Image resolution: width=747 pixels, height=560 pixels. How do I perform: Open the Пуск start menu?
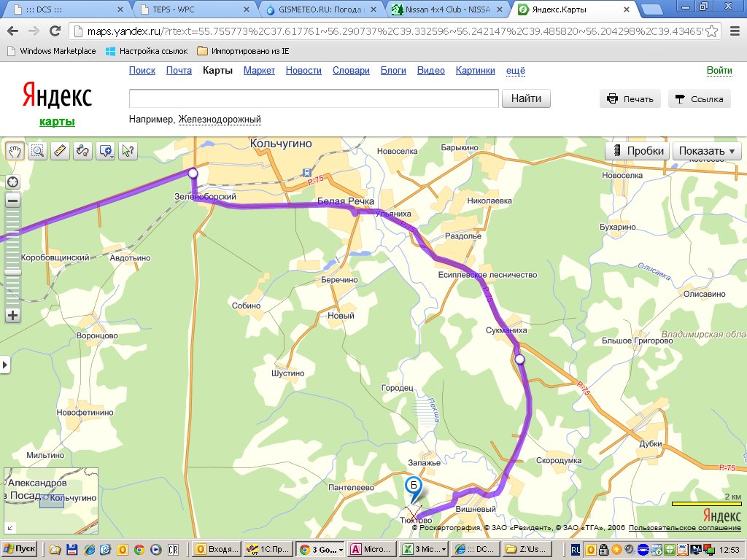[x=20, y=549]
